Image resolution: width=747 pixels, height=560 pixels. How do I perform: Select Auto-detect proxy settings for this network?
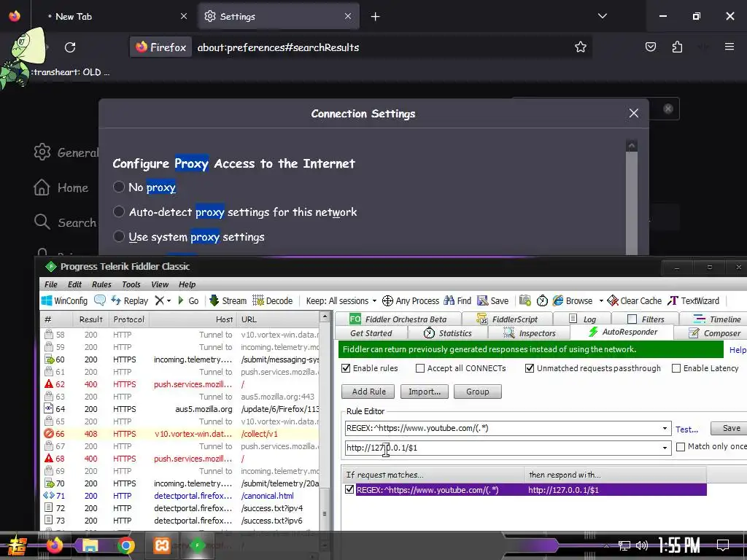tap(119, 211)
